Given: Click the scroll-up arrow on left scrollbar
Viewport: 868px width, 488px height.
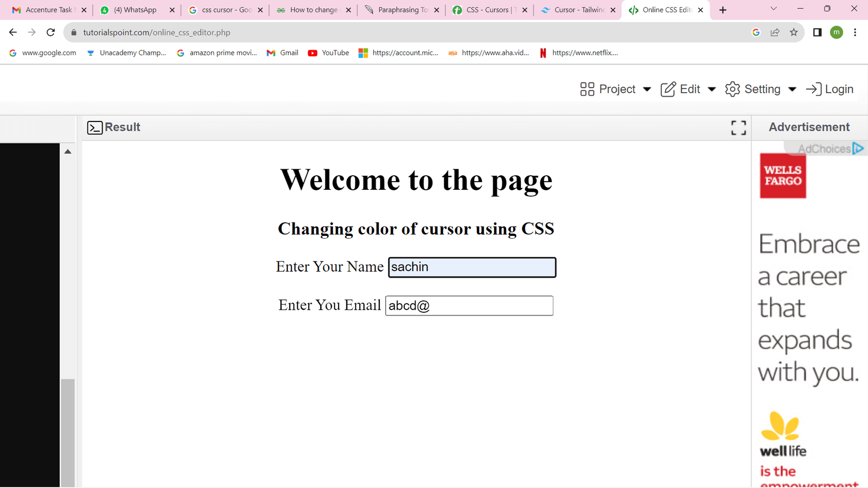Looking at the screenshot, I should (x=67, y=152).
